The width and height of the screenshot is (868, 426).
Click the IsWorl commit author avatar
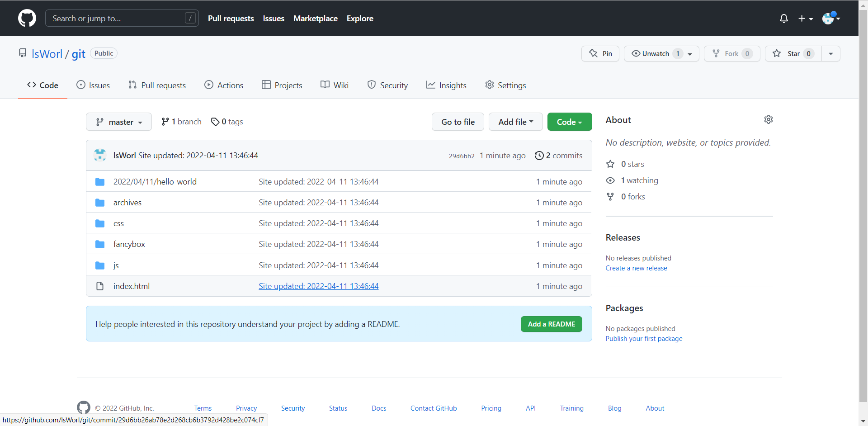100,155
